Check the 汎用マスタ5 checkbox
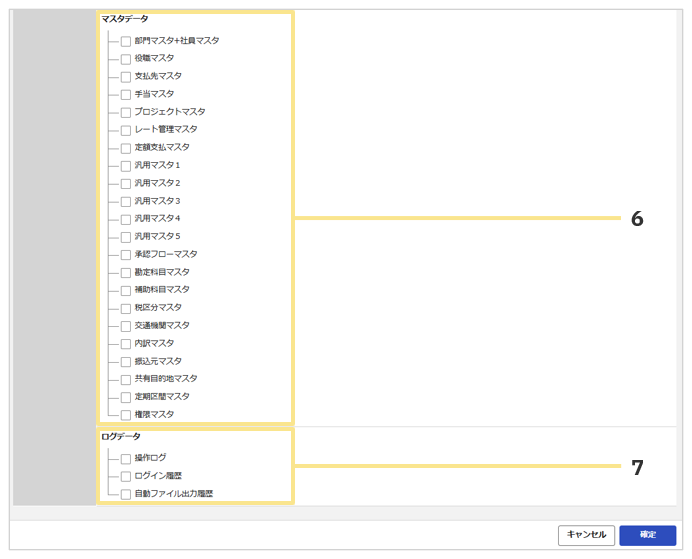The width and height of the screenshot is (692, 559). [126, 237]
